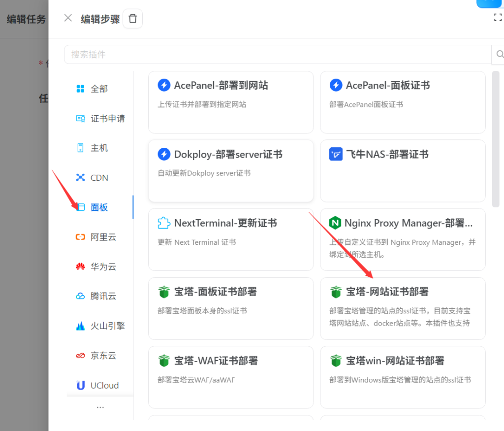This screenshot has width=504, height=431.
Task: Click the Aliyun bracket logo icon
Action: tap(80, 237)
